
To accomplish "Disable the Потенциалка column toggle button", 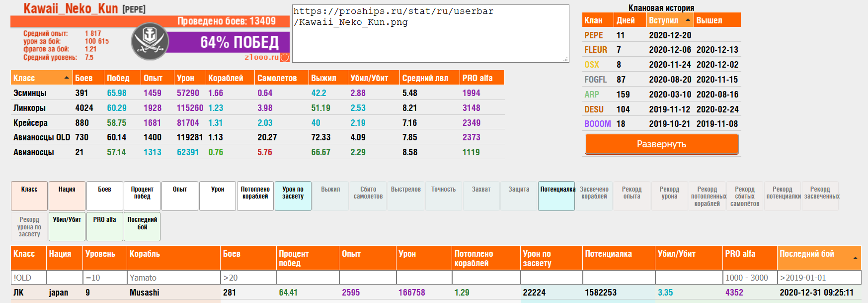I will [556, 196].
